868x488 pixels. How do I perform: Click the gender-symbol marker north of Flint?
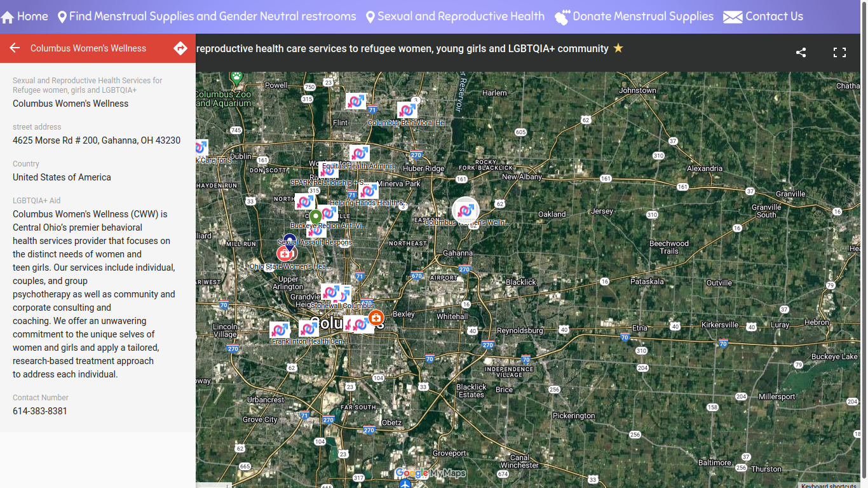point(356,101)
